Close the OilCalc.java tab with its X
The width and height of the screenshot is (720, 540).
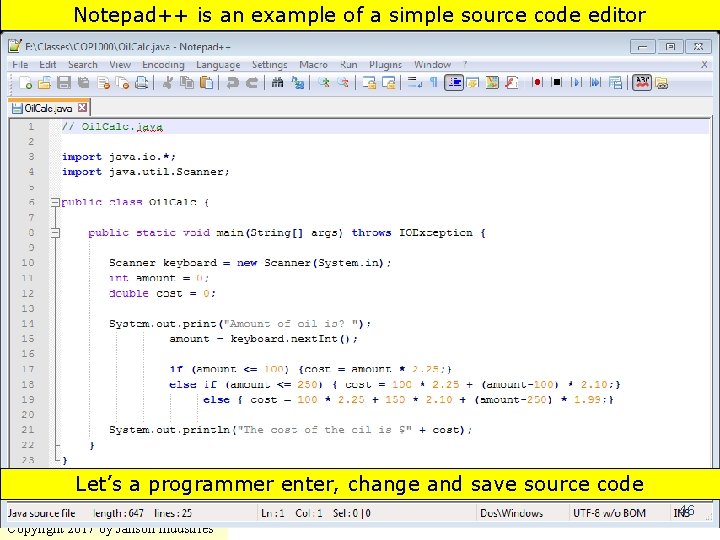(x=82, y=107)
